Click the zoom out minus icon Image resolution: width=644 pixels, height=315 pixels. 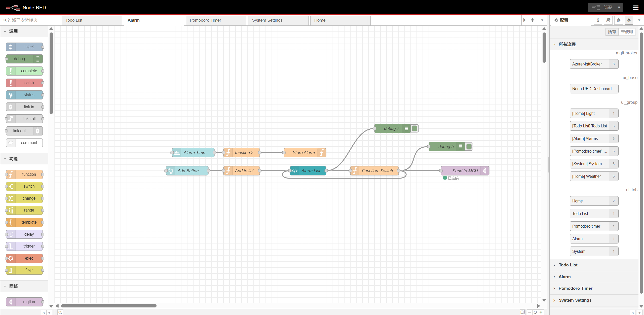pyautogui.click(x=529, y=312)
